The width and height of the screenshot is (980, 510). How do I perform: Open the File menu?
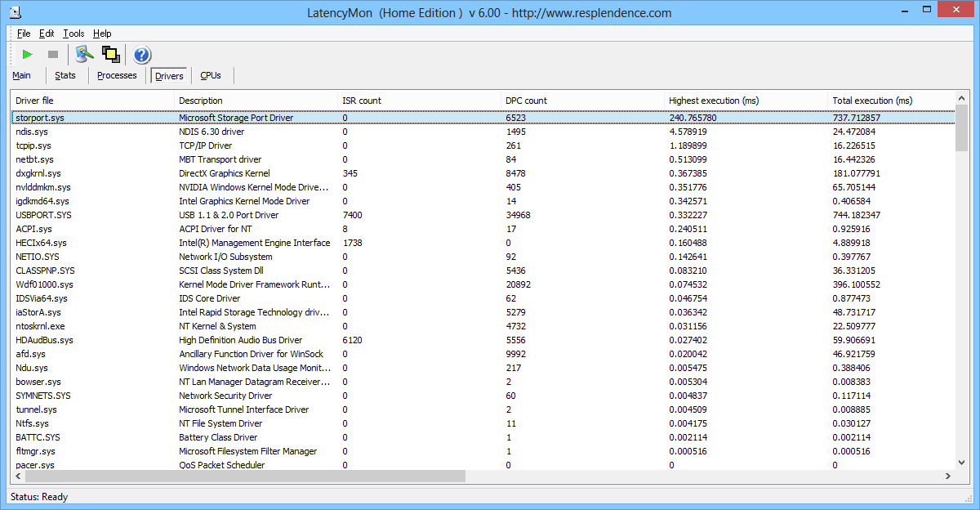coord(24,34)
